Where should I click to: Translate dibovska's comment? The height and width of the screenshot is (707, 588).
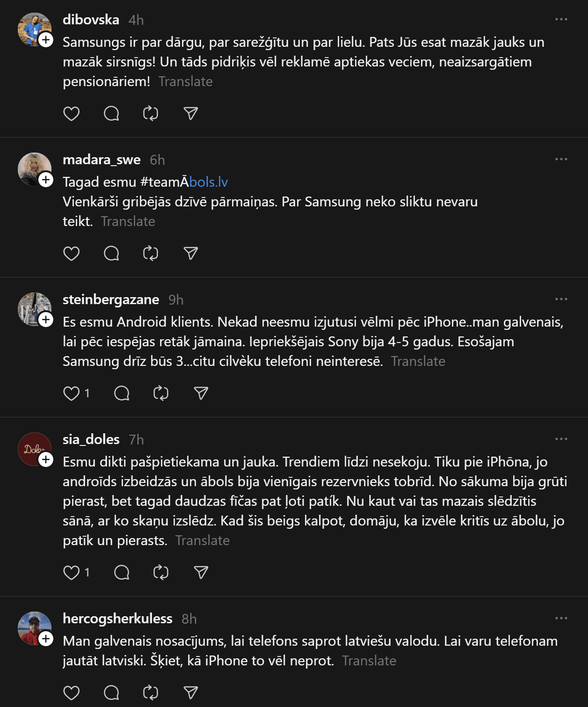[x=185, y=81]
